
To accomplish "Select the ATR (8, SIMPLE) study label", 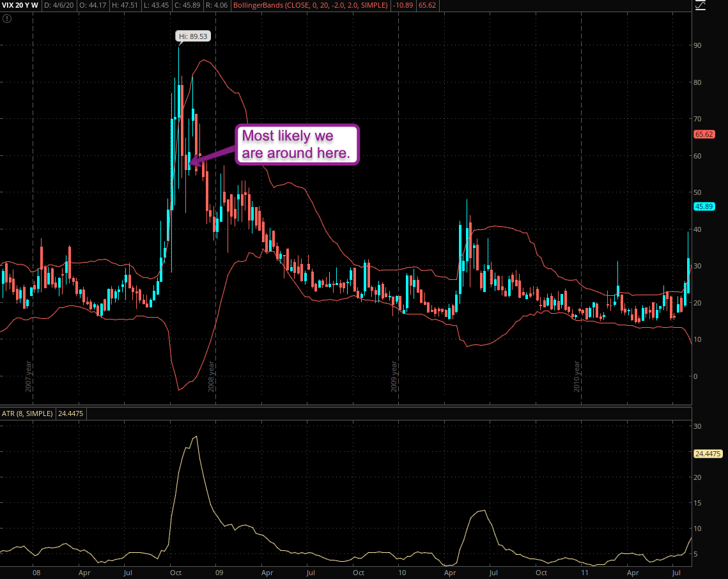I will pos(27,414).
